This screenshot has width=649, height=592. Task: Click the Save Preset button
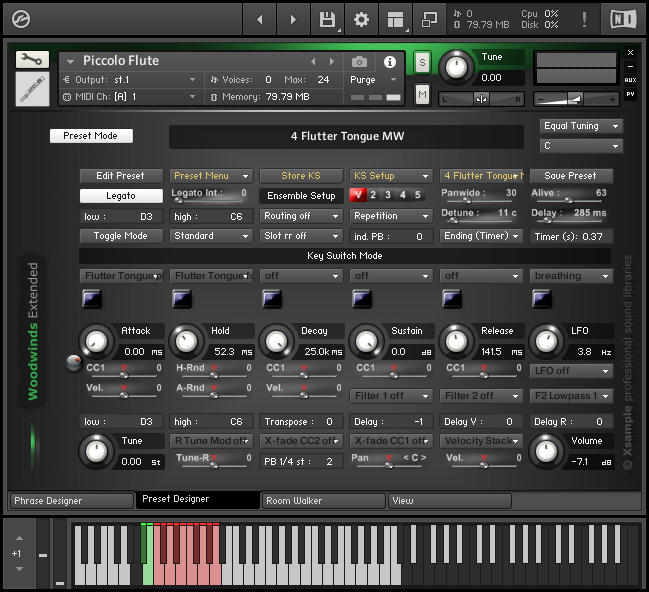[x=571, y=176]
